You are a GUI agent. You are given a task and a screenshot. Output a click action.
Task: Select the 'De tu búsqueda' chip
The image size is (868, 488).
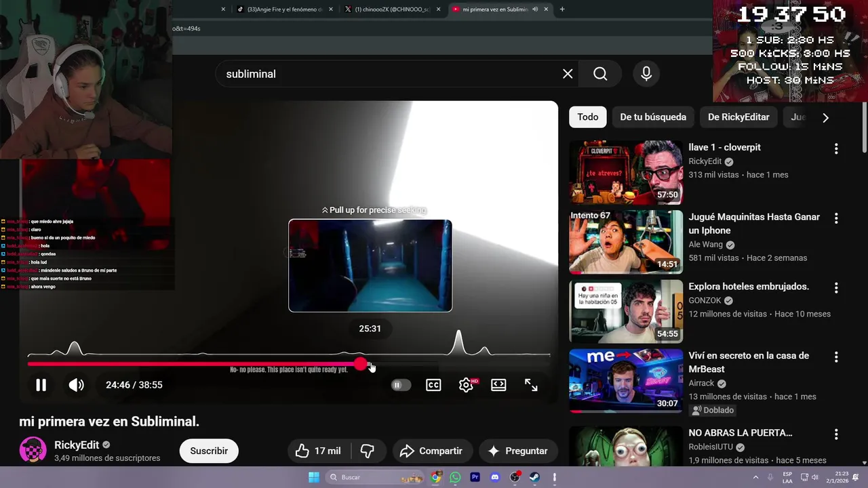(653, 117)
